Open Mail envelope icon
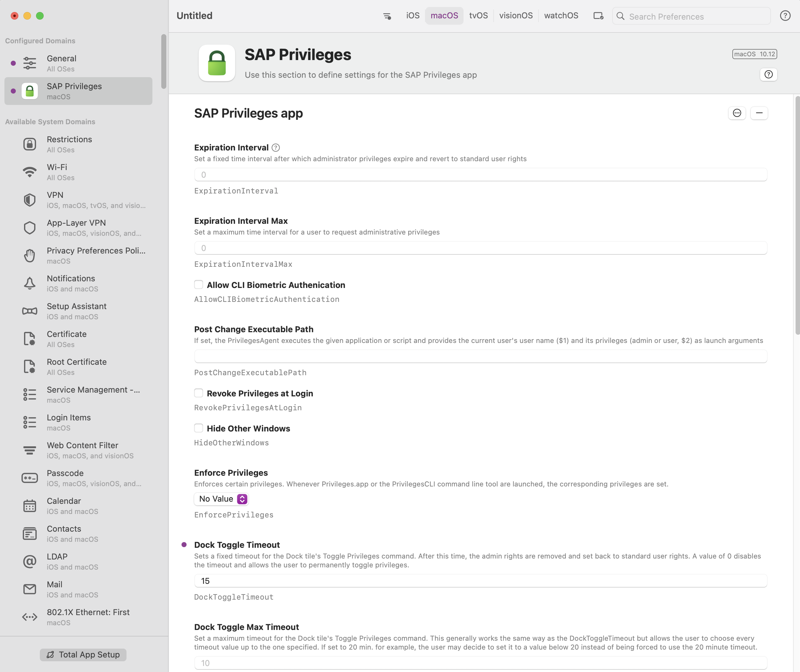 pos(30,589)
